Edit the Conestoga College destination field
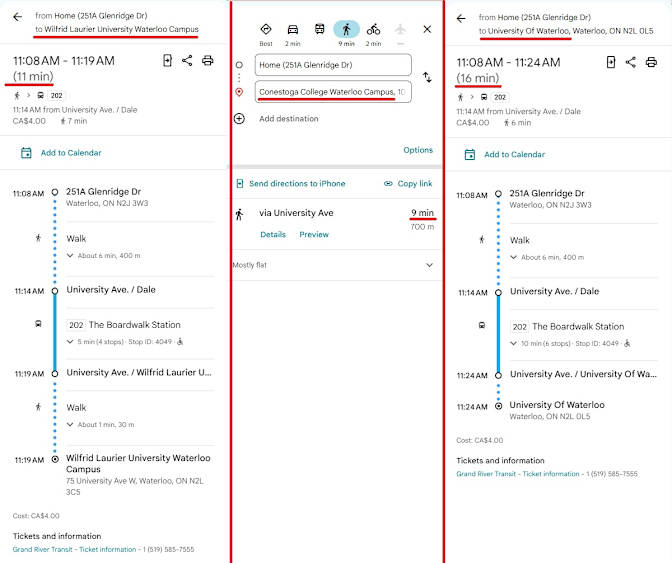This screenshot has height=563, width=672. click(333, 92)
